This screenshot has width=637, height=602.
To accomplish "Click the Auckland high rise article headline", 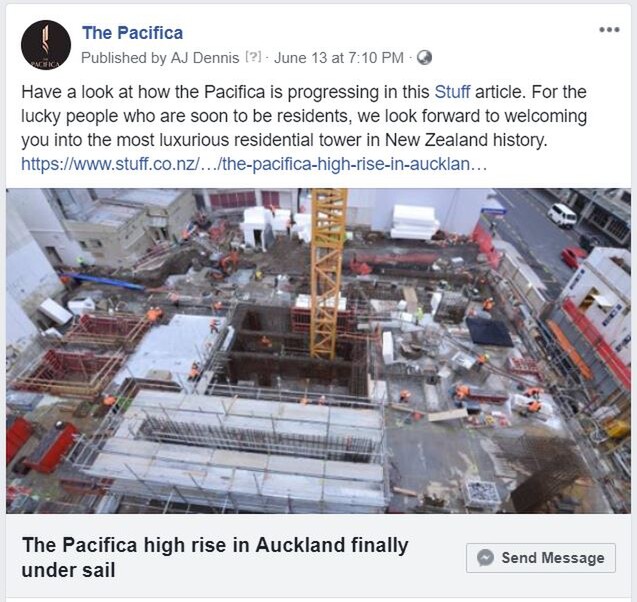I will click(x=215, y=557).
